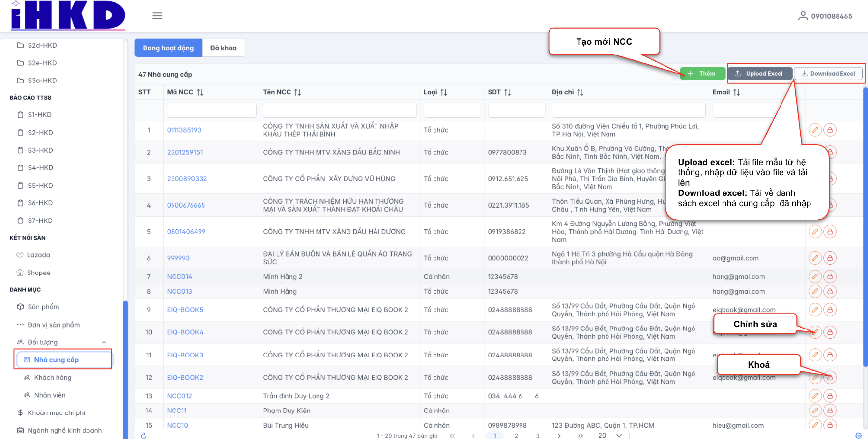The height and width of the screenshot is (439, 868).
Task: Click the user account icon in header
Action: (x=803, y=16)
